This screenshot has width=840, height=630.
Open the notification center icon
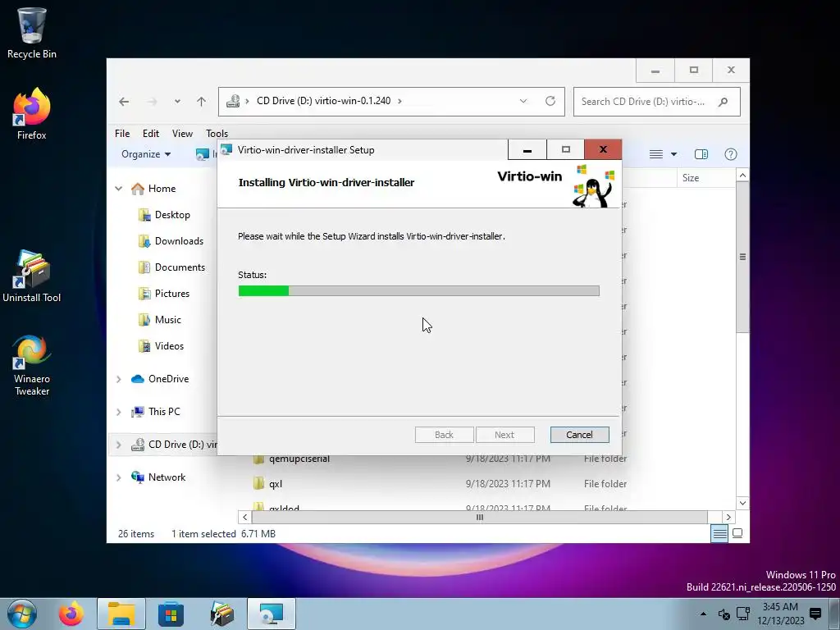(815, 614)
